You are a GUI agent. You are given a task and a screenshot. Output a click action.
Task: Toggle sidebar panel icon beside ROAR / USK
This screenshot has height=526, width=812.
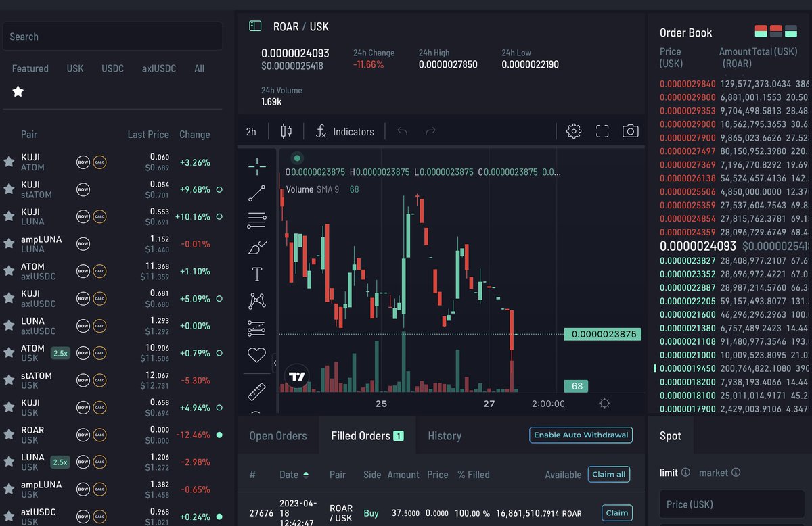[x=255, y=26]
